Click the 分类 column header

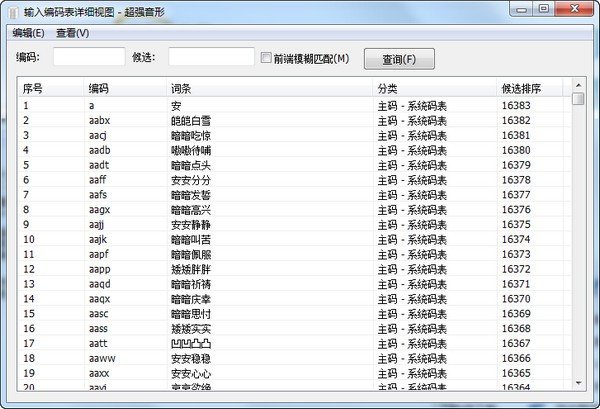pos(435,88)
